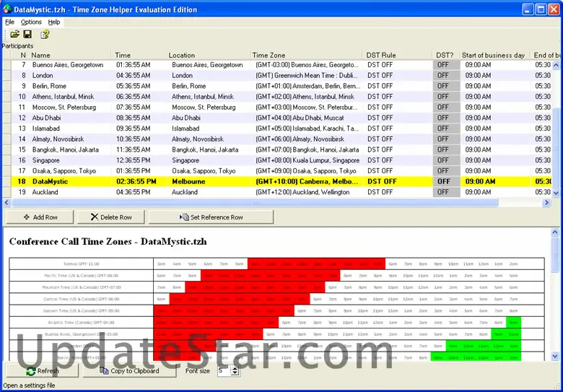563x392 pixels.
Task: Click 09:00 AM start in Bangkok row
Action: click(x=495, y=149)
